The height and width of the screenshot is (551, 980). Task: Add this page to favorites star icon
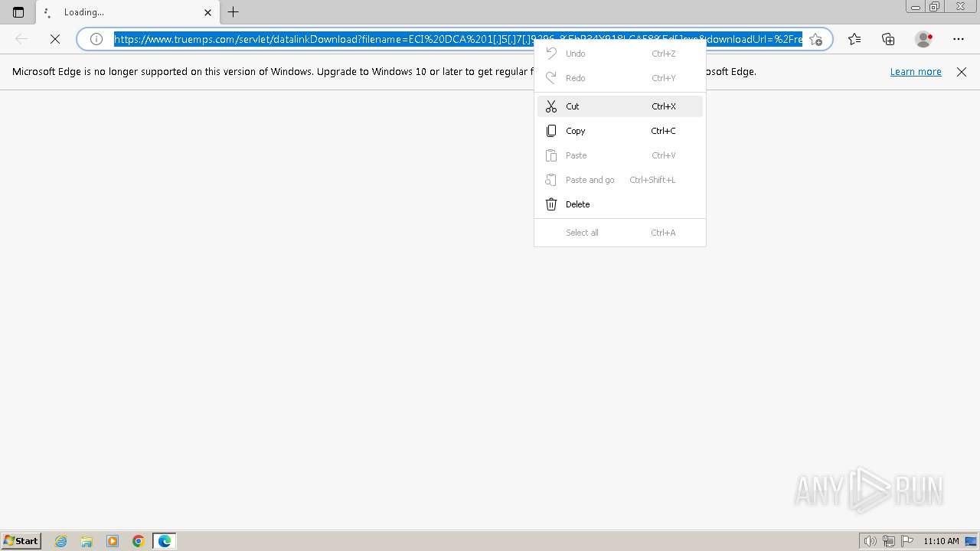click(x=816, y=39)
